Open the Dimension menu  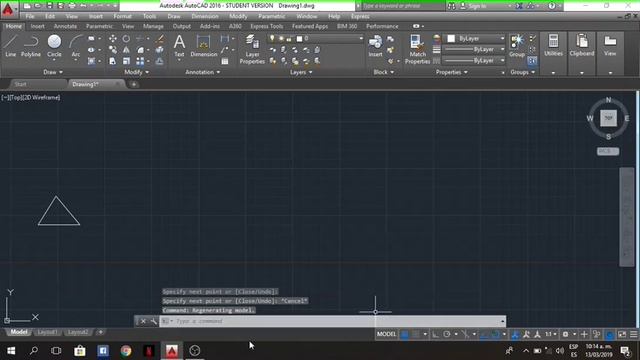click(x=204, y=16)
